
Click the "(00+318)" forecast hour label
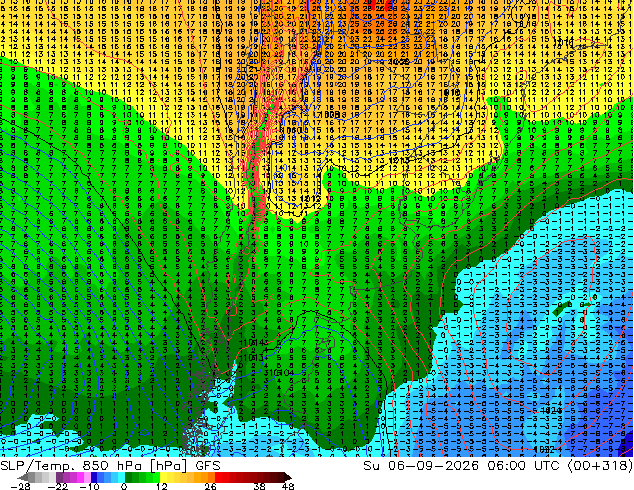point(600,466)
